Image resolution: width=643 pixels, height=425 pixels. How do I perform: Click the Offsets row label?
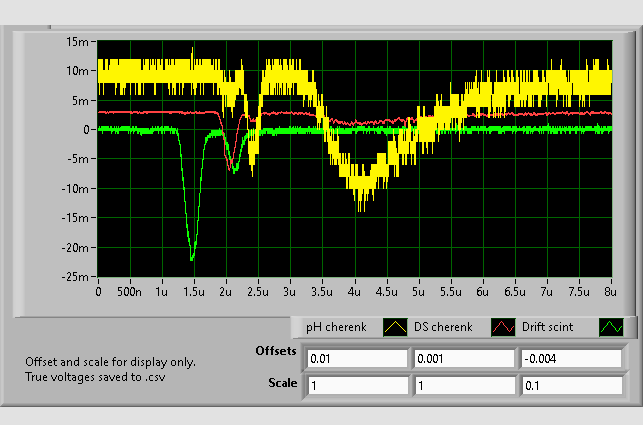276,353
